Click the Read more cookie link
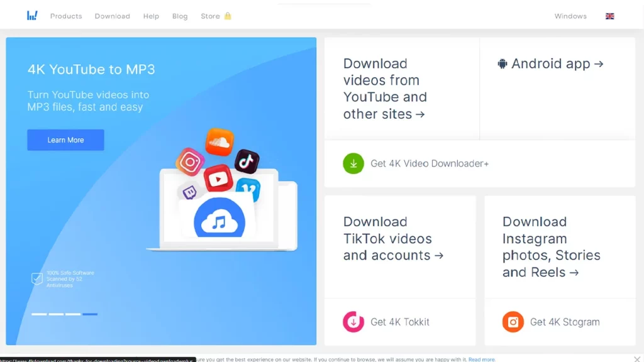The image size is (644, 362). 482,359
